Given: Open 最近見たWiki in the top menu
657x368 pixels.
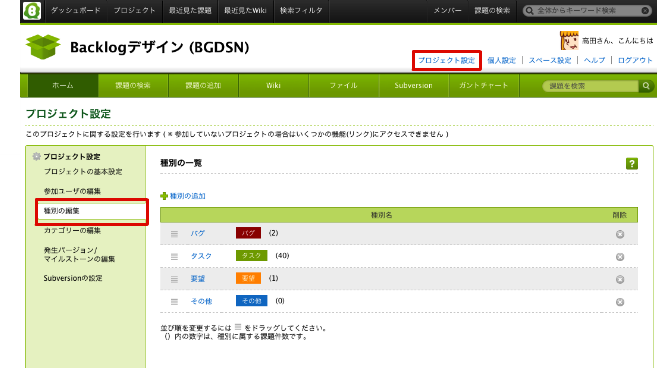Looking at the screenshot, I should [x=245, y=10].
